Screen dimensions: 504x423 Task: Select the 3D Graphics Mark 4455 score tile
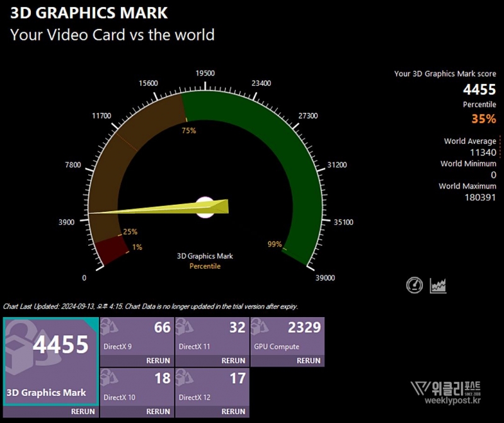50,361
